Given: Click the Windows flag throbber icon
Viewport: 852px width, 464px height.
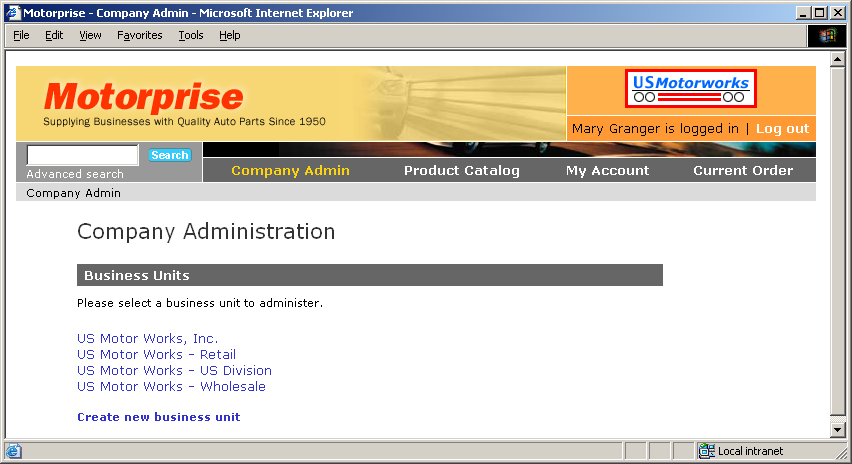Looking at the screenshot, I should [x=828, y=36].
